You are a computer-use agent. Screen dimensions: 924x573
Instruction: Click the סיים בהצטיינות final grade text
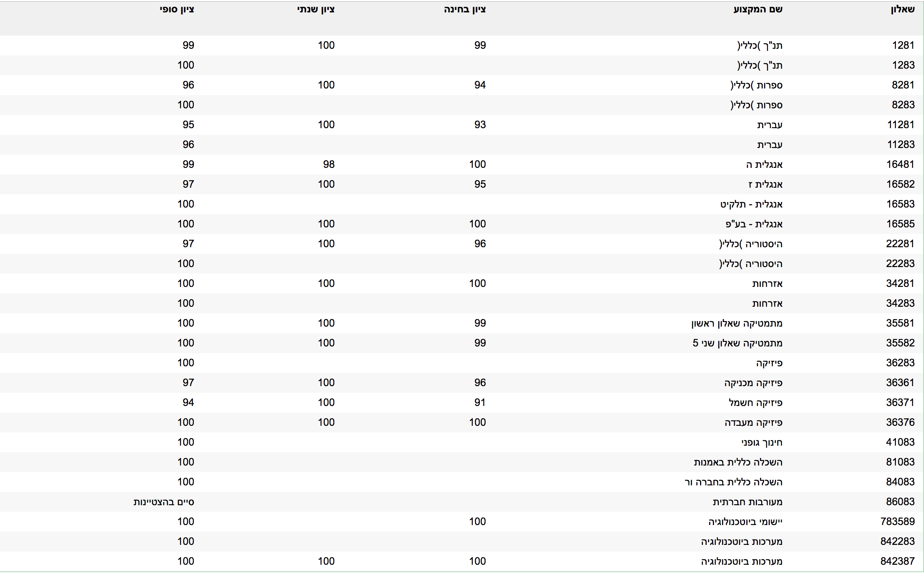(x=164, y=502)
